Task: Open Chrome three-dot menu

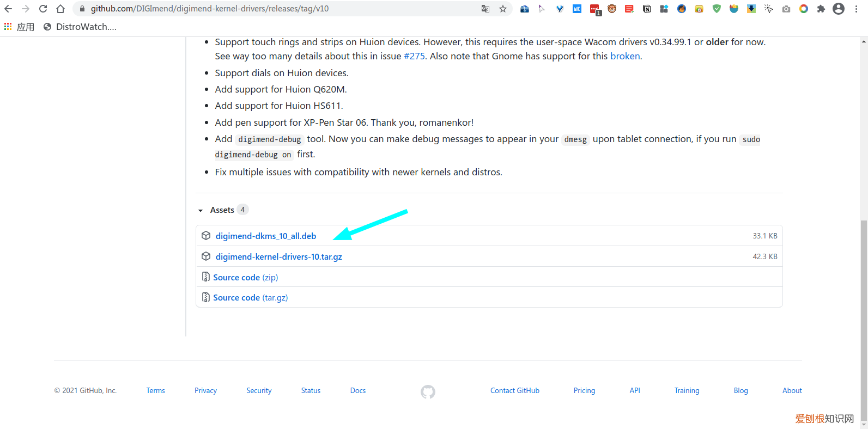Action: 857,9
